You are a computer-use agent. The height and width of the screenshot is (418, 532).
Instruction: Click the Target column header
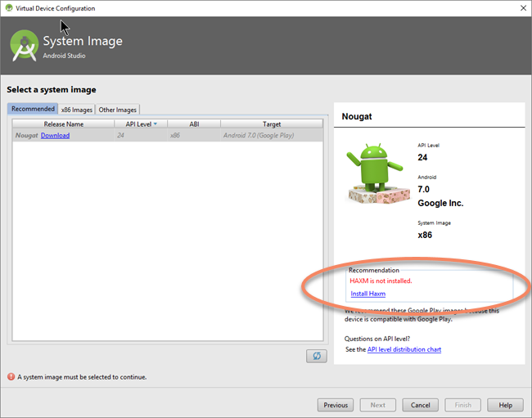[272, 124]
